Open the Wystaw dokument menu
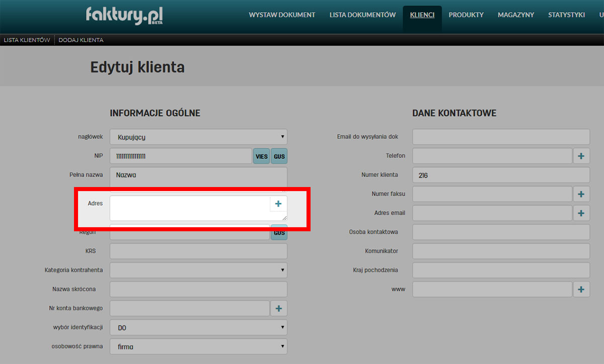Image resolution: width=604 pixels, height=364 pixels. (282, 15)
